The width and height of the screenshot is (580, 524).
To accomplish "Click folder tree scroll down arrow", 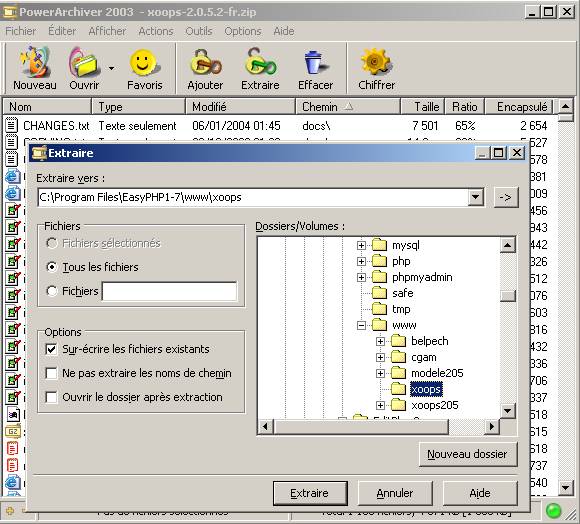I will 508,411.
